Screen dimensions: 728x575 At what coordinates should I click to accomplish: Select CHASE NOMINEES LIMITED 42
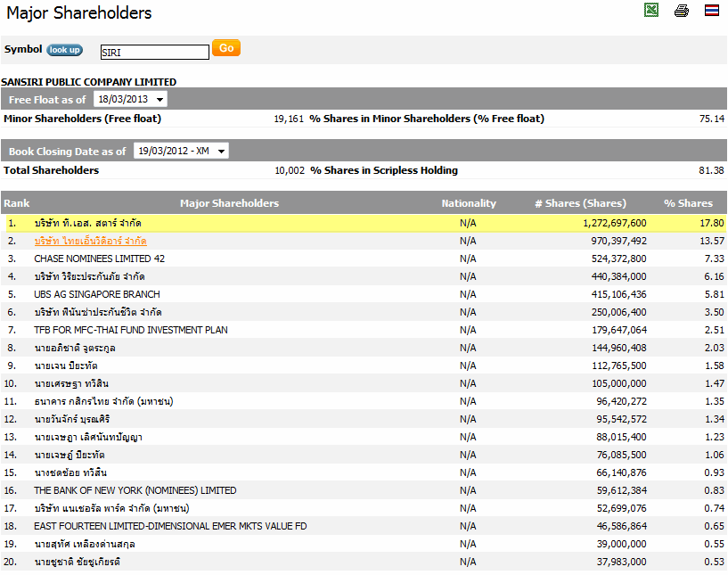tap(100, 259)
